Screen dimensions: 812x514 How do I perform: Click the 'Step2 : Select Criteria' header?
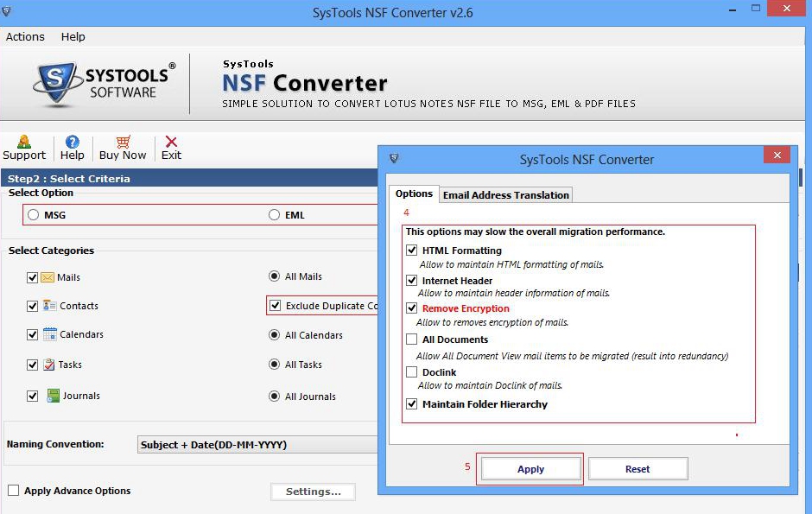(69, 179)
